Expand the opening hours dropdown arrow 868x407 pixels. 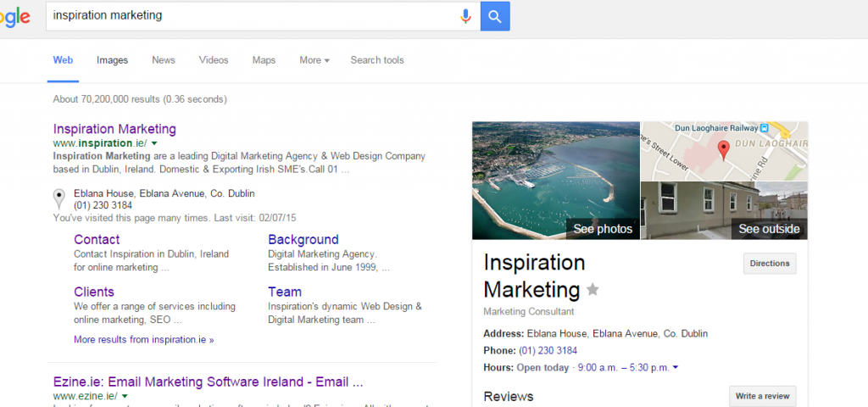tap(676, 367)
